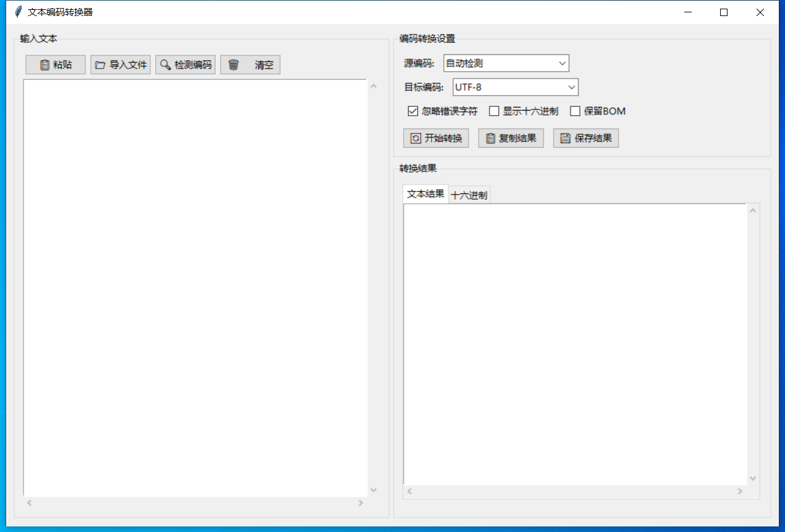This screenshot has height=532, width=785.
Task: Click the result area scroll-left arrow
Action: 409,491
